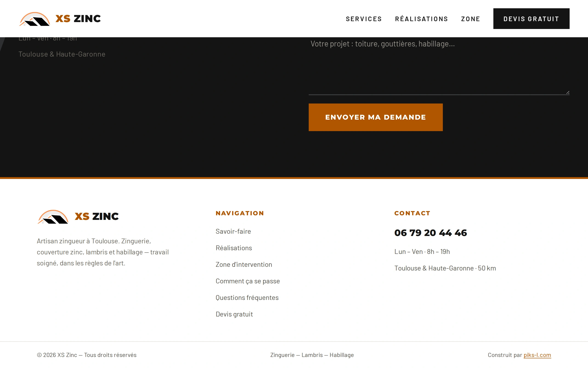
Task: Open the Réalisations footer link
Action: point(234,248)
